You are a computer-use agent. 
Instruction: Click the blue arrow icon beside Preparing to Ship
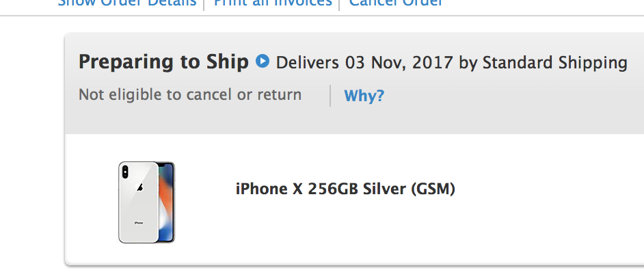click(262, 62)
